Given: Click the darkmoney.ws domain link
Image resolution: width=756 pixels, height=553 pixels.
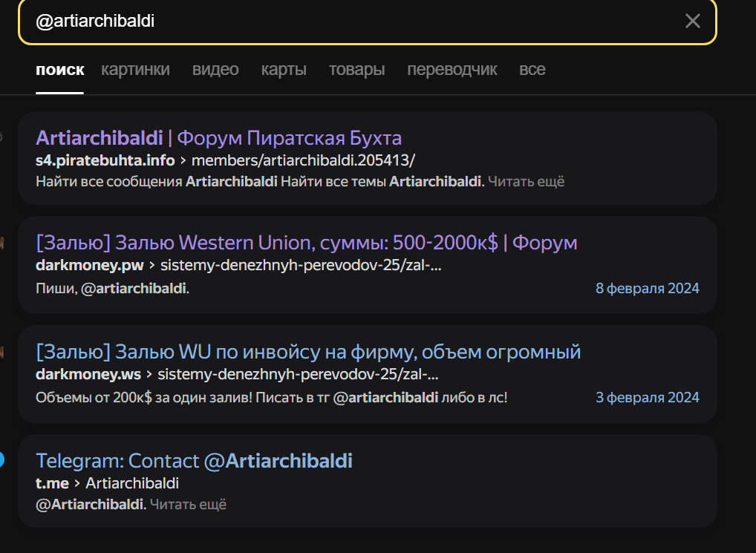Looking at the screenshot, I should pyautogui.click(x=88, y=374).
